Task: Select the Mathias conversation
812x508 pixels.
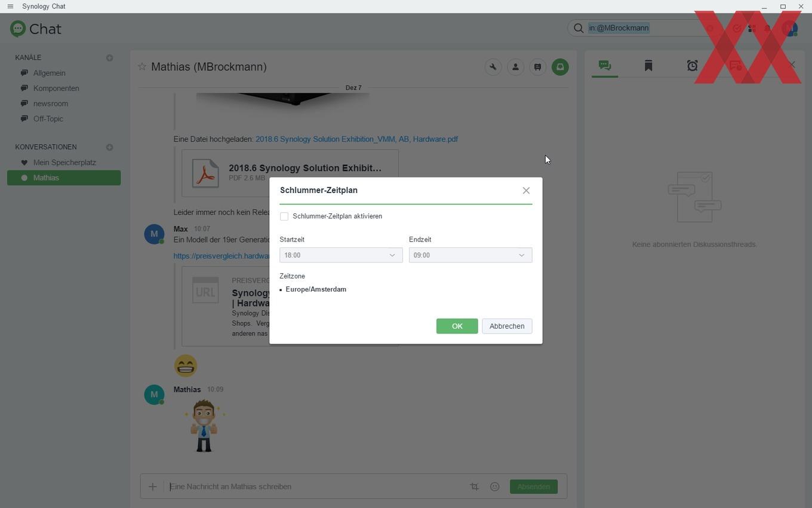Action: click(x=64, y=178)
